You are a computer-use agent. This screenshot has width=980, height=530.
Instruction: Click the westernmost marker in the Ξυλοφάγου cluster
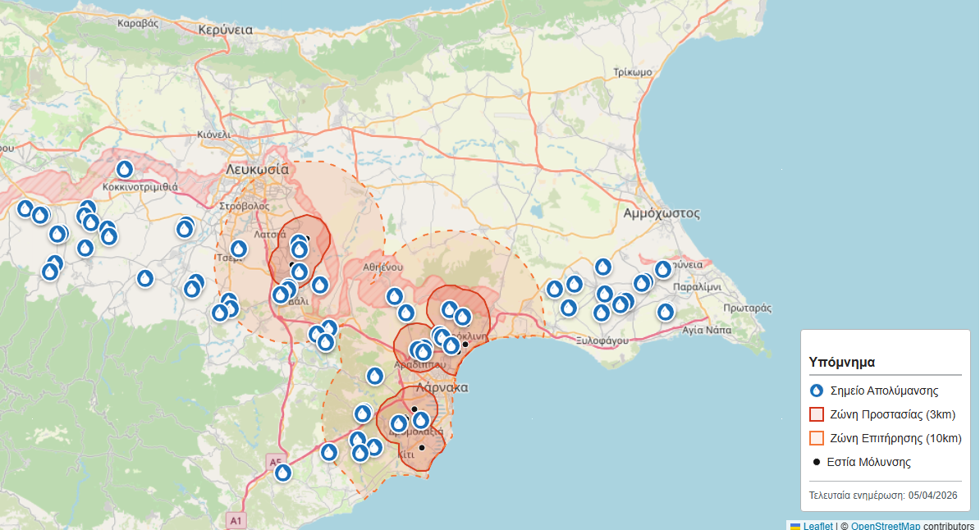coord(555,289)
